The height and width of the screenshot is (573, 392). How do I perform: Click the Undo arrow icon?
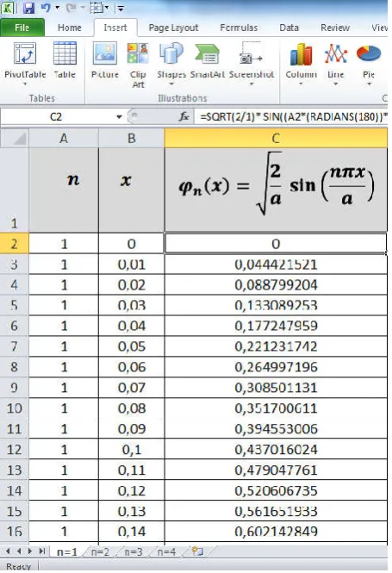pyautogui.click(x=46, y=7)
